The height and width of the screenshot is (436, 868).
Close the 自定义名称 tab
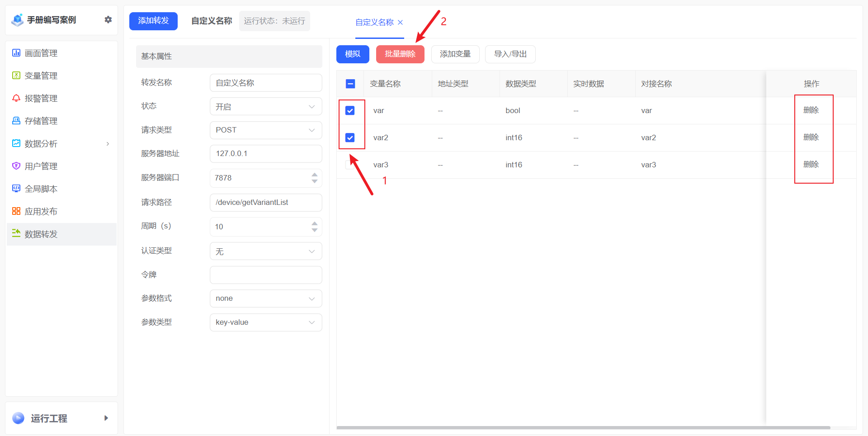[x=400, y=22]
